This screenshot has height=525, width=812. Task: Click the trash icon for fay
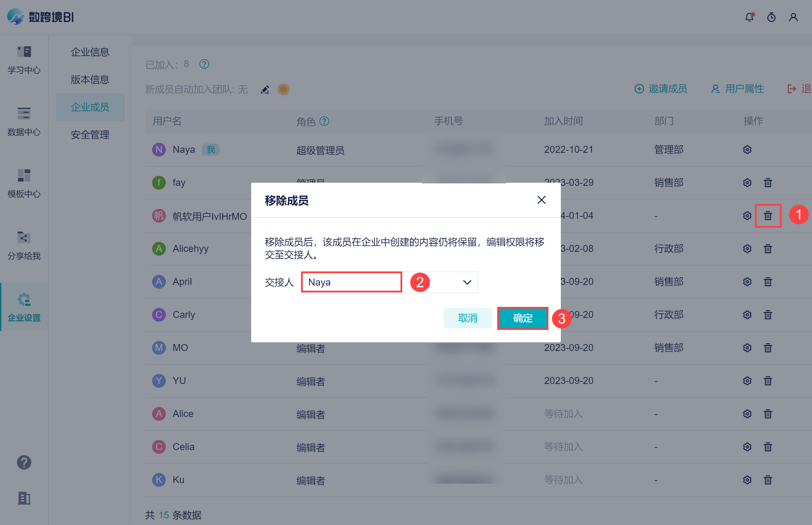tap(768, 183)
